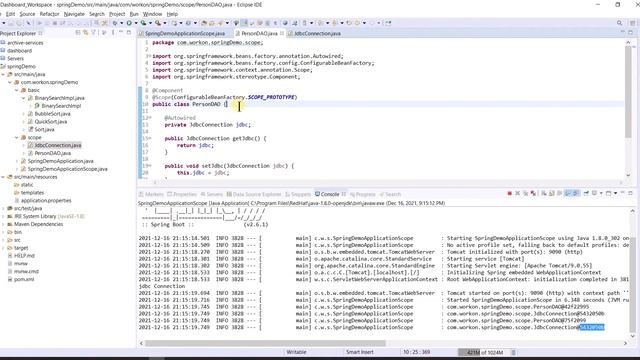
Task: Clear the Console output
Action: tap(544, 193)
